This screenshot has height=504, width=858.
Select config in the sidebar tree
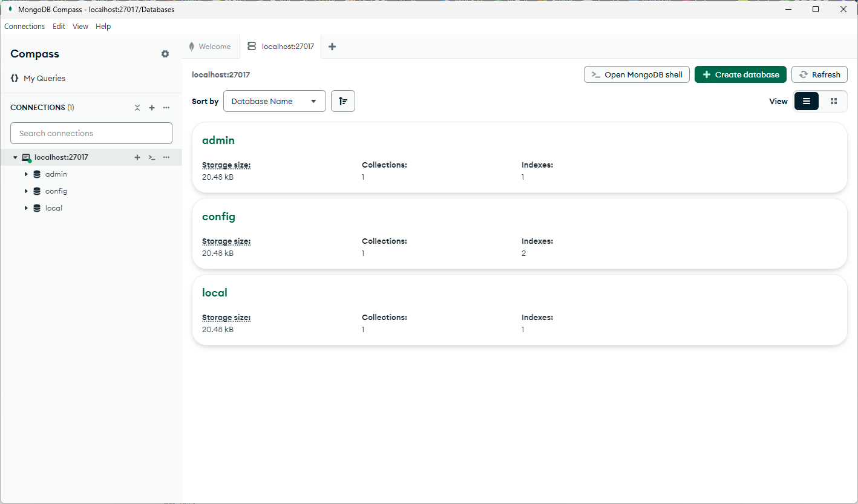[x=56, y=191]
